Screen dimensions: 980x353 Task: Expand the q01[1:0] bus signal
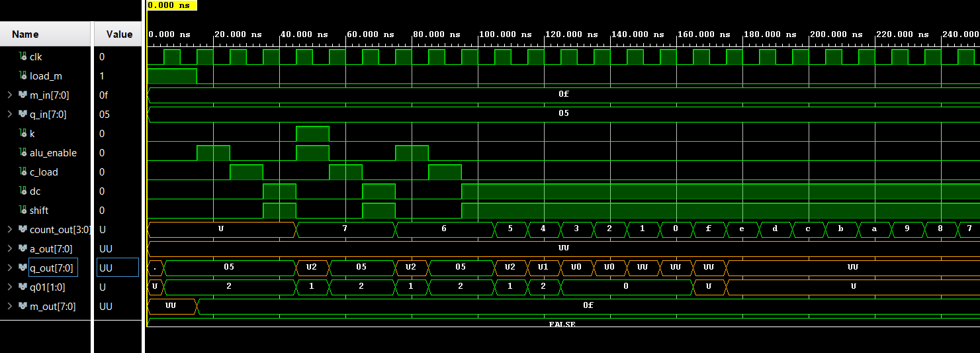[10, 287]
